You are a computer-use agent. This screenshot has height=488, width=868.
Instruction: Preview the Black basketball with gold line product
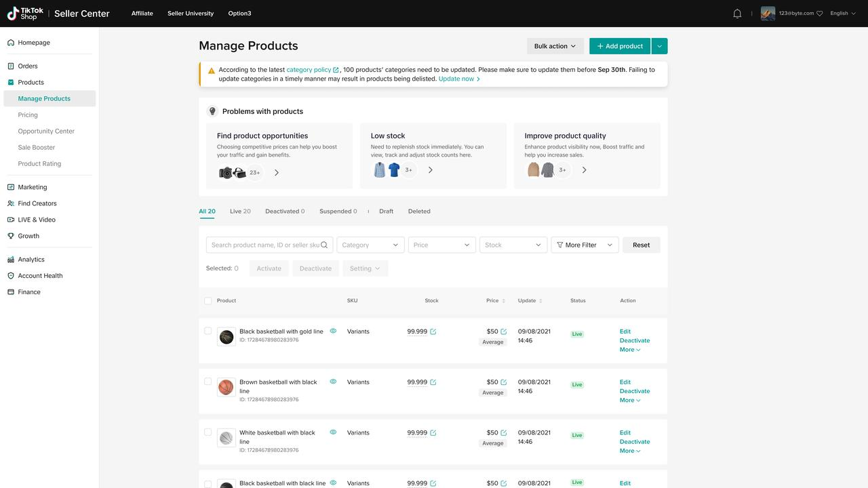click(333, 331)
